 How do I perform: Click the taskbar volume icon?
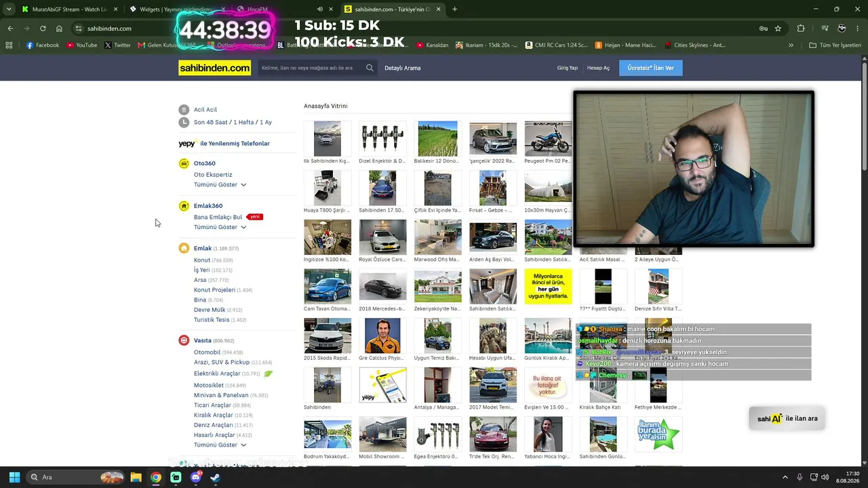[825, 477]
